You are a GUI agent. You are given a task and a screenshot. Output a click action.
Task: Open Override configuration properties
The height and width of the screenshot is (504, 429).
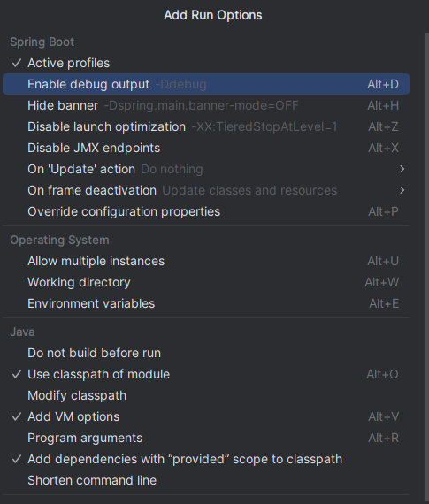click(206, 211)
